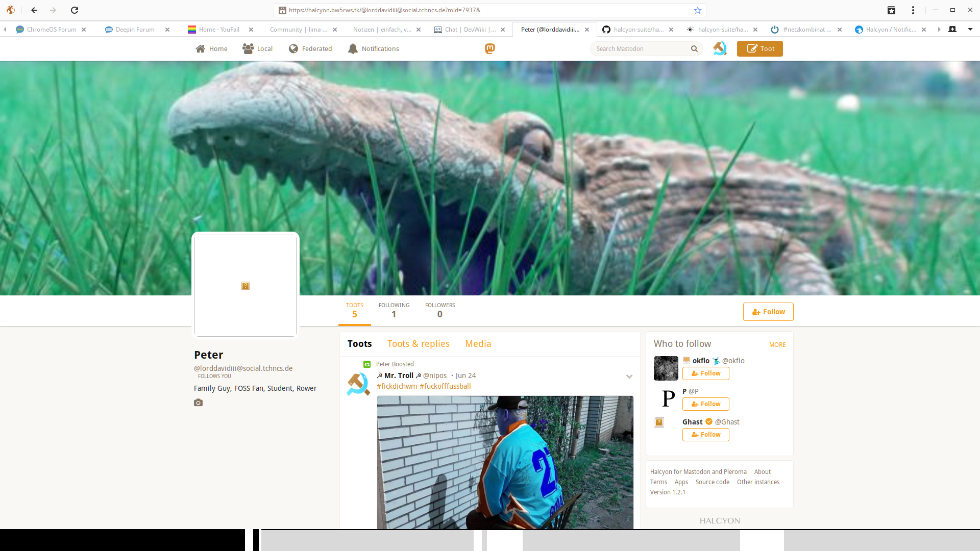The height and width of the screenshot is (551, 980).
Task: Click the orange Toot button
Action: pos(760,49)
